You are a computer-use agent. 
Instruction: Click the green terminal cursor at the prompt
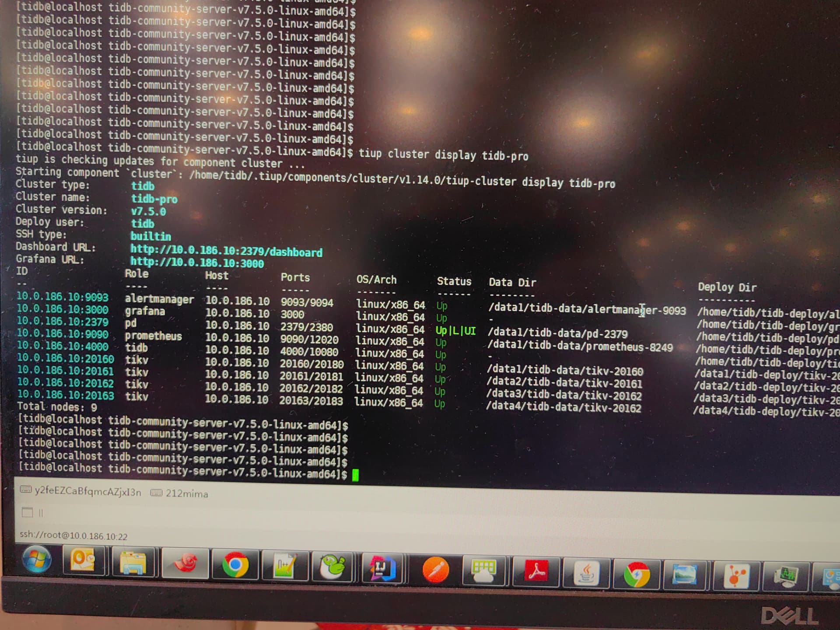(355, 475)
